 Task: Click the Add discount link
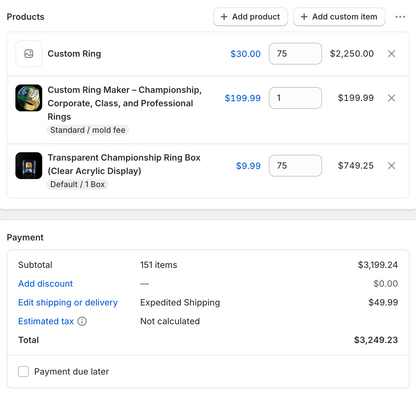pyautogui.click(x=45, y=284)
